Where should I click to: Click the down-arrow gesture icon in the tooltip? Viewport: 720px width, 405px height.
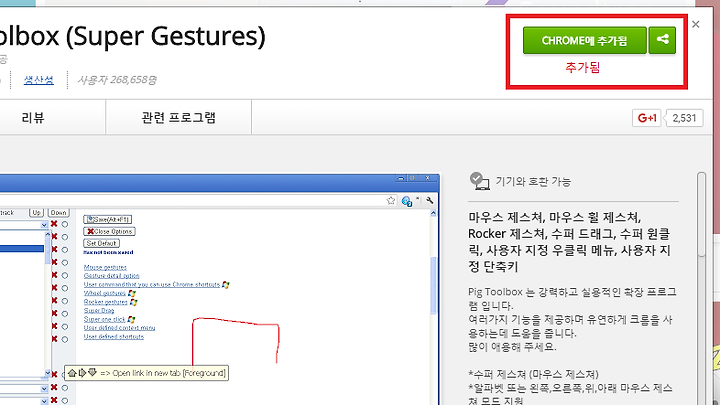(92, 372)
